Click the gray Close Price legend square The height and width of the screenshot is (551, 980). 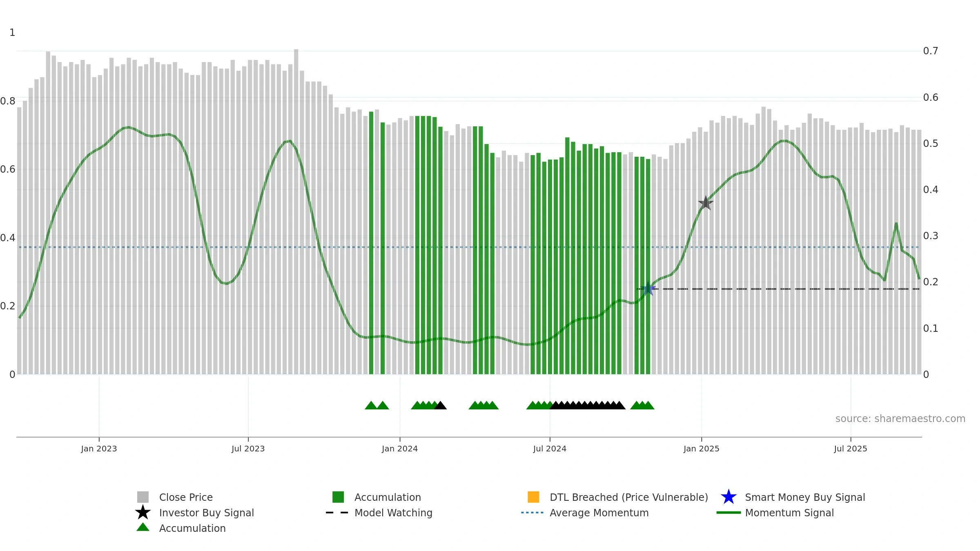[143, 497]
